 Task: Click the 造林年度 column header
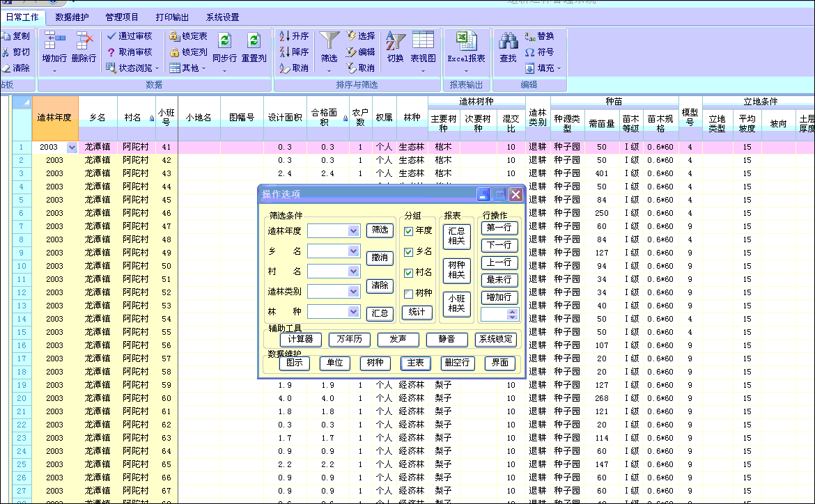click(x=54, y=118)
